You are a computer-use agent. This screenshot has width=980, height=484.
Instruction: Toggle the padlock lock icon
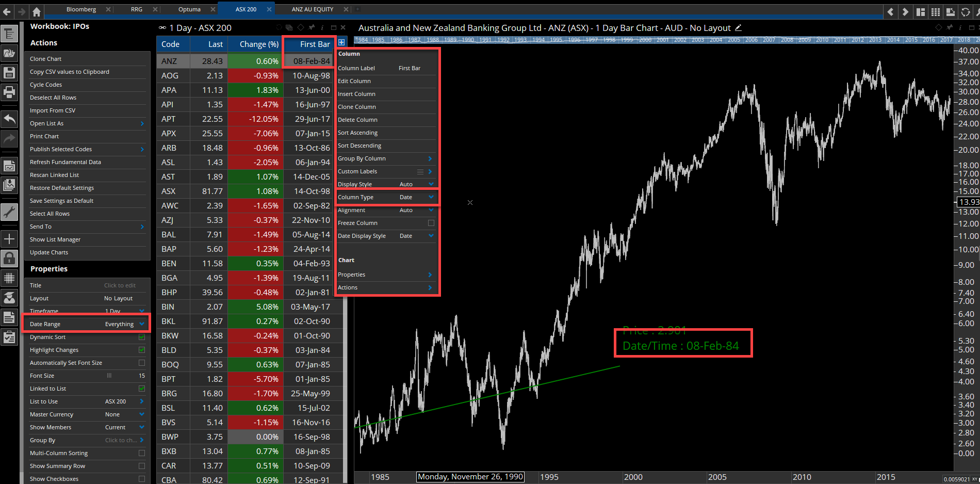coord(9,257)
